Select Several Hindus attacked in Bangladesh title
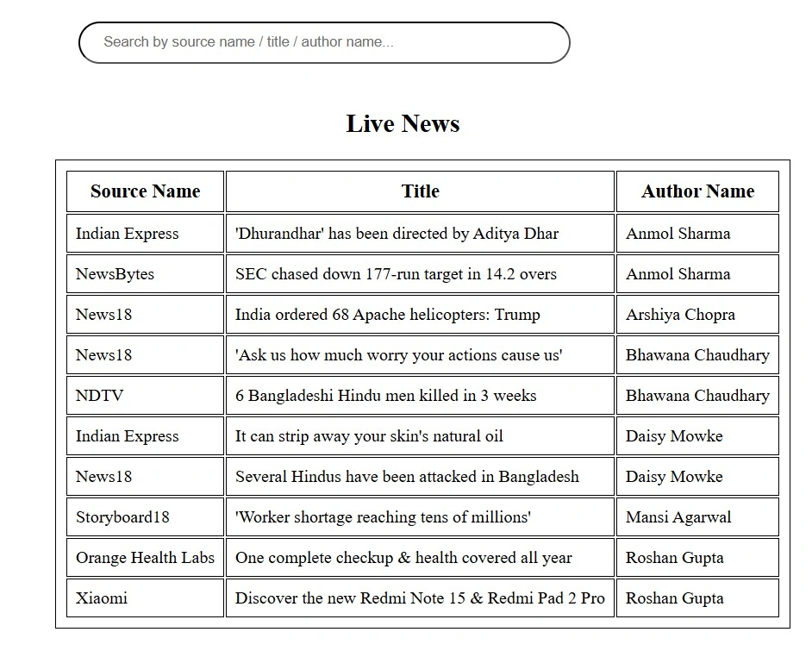This screenshot has width=812, height=657. click(420, 477)
